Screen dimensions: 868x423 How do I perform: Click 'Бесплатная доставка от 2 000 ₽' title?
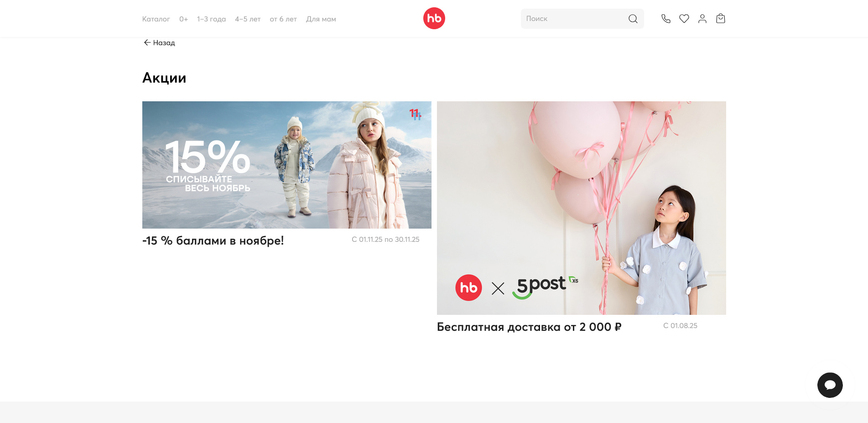coord(529,327)
